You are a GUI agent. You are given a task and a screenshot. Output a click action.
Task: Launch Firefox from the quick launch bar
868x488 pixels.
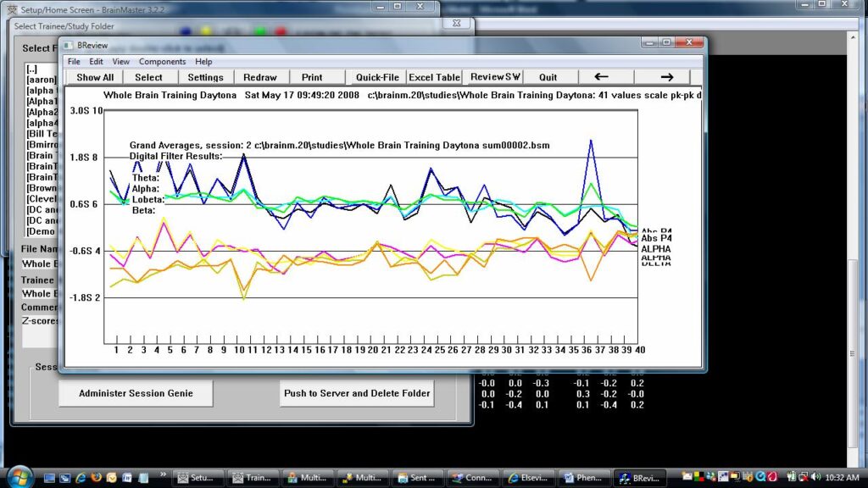(x=96, y=478)
